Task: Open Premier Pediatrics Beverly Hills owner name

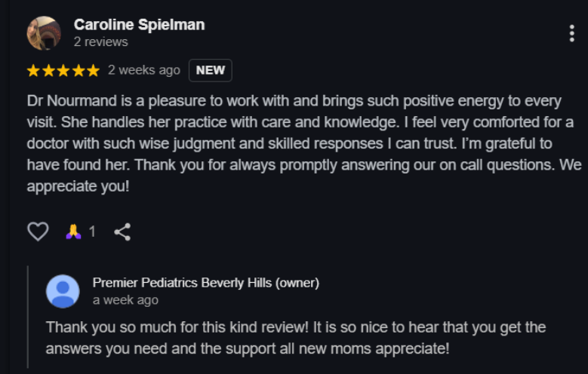Action: [206, 283]
